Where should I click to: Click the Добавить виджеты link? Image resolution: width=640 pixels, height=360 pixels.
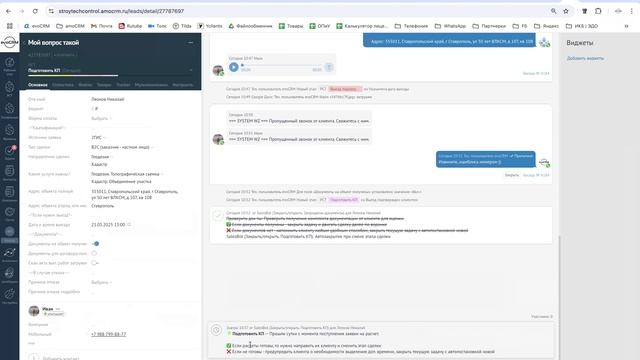pos(585,58)
